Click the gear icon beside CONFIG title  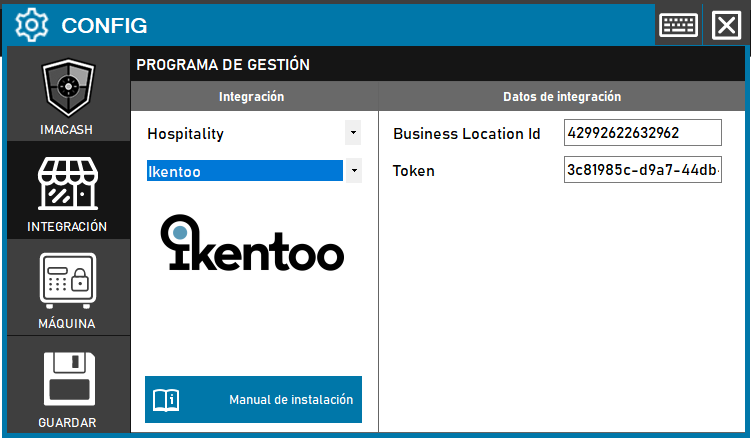coord(32,24)
